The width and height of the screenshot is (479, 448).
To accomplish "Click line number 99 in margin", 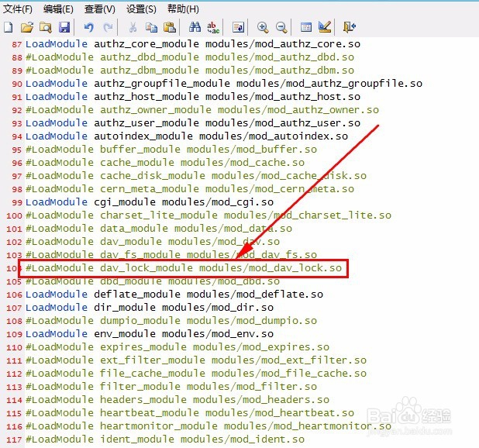I will point(17,202).
